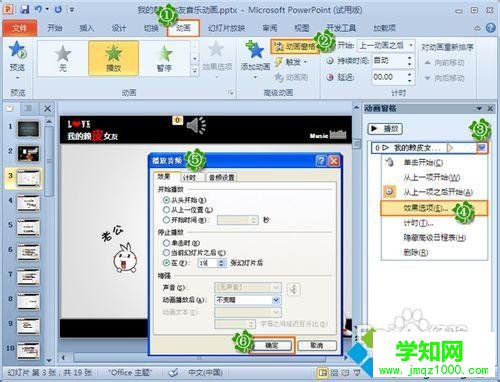The height and width of the screenshot is (382, 500).
Task: Open dropdown arrow of 我的赖皮女 animation item
Action: [x=482, y=148]
